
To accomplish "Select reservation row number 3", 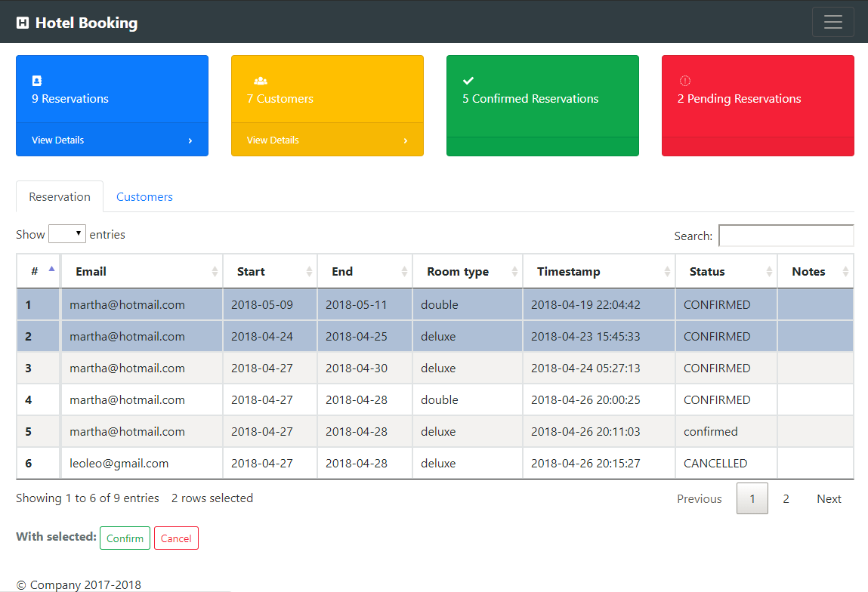I will (x=435, y=368).
